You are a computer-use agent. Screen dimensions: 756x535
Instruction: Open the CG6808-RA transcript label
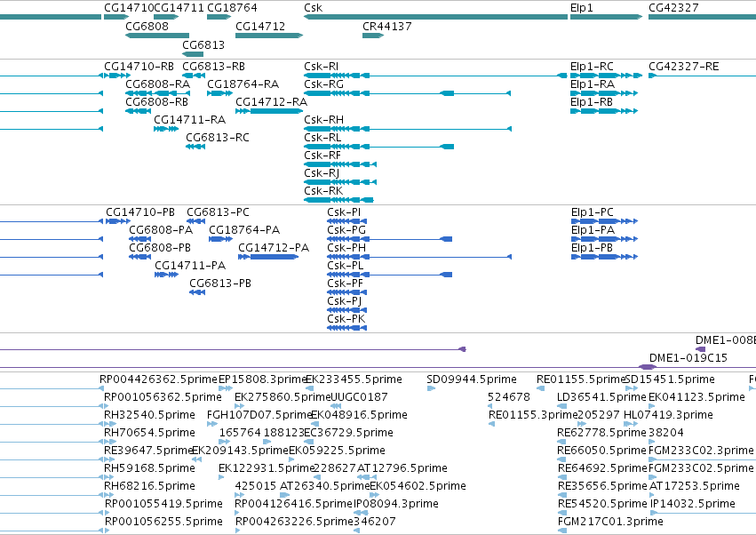pyautogui.click(x=157, y=84)
